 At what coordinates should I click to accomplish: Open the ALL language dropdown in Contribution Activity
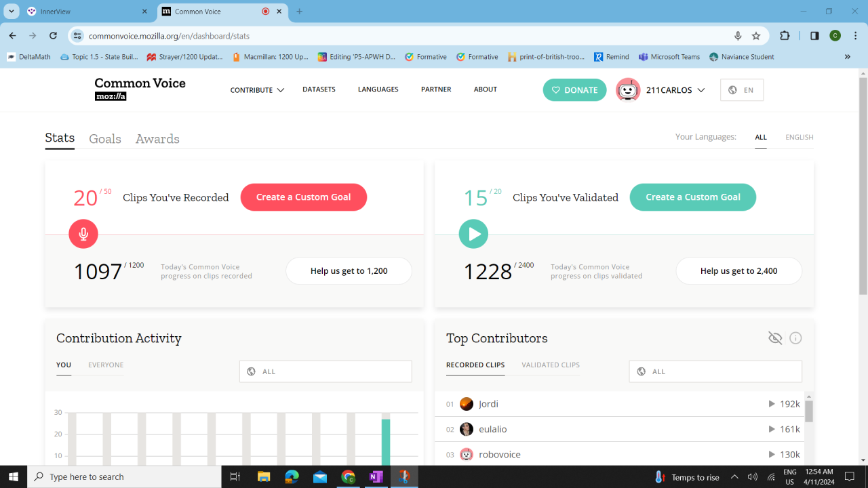325,371
